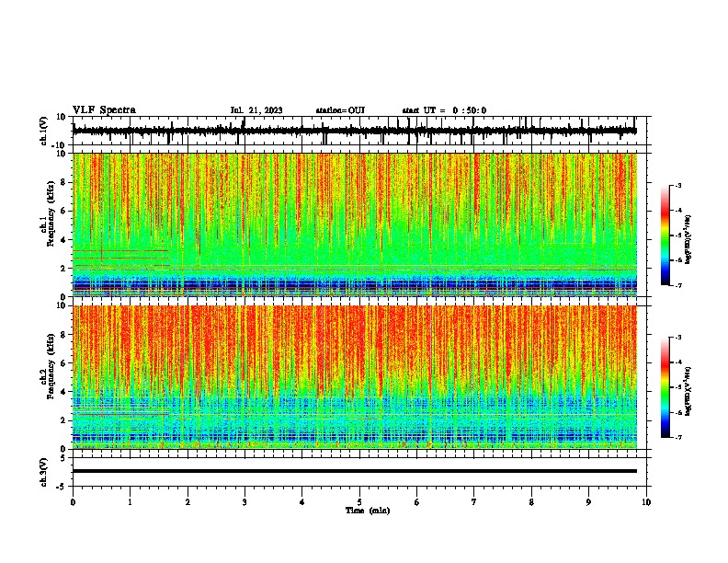Click inside the ch.2 spectrogram panel
The image size is (728, 563).
click(x=354, y=377)
